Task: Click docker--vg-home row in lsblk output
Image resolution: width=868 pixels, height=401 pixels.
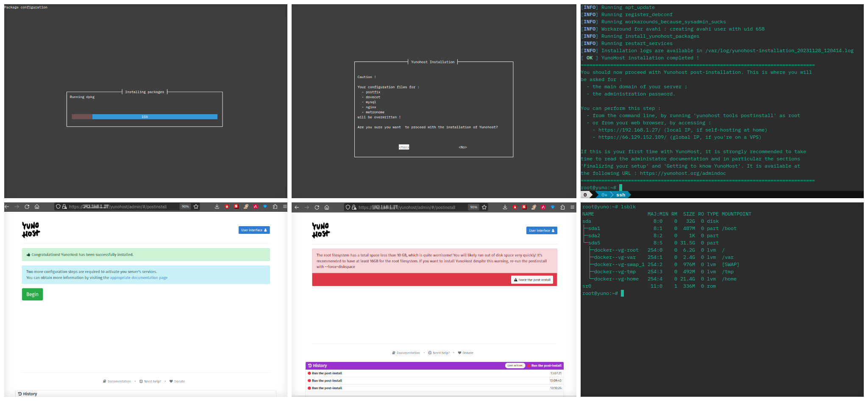Action: pos(663,279)
